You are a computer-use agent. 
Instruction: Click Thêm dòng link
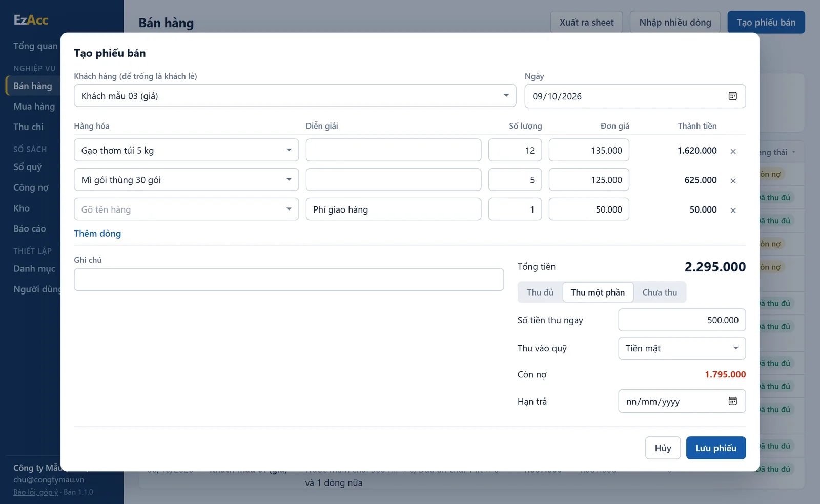[97, 234]
